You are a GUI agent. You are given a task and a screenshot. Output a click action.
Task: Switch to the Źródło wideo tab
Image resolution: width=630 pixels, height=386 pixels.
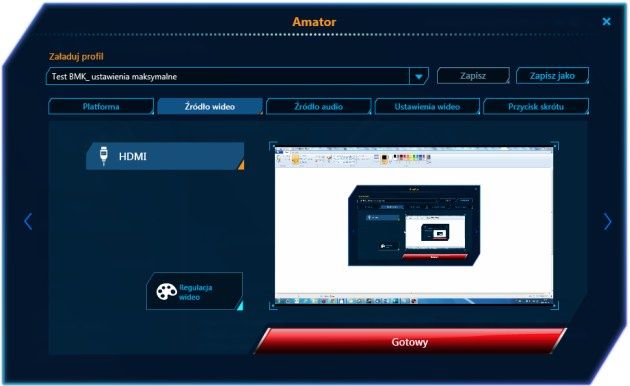coord(210,106)
